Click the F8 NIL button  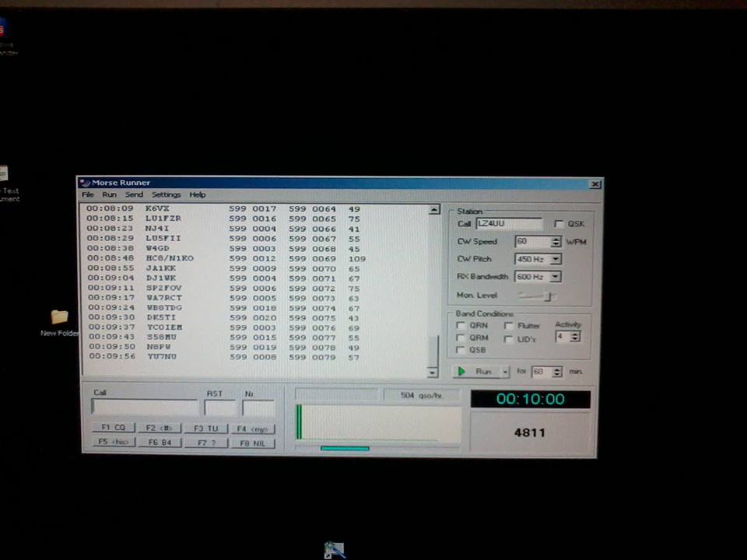click(x=253, y=443)
